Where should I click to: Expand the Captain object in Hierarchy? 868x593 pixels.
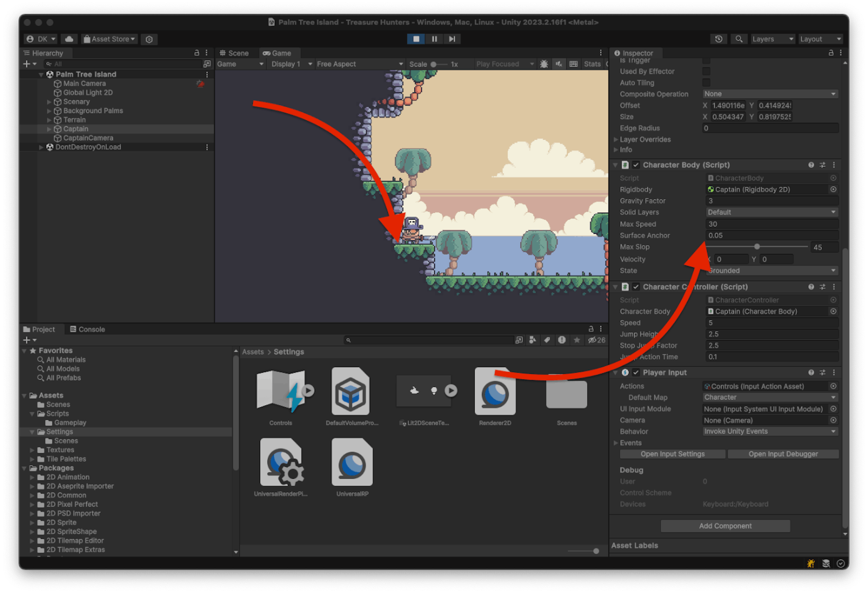[49, 129]
